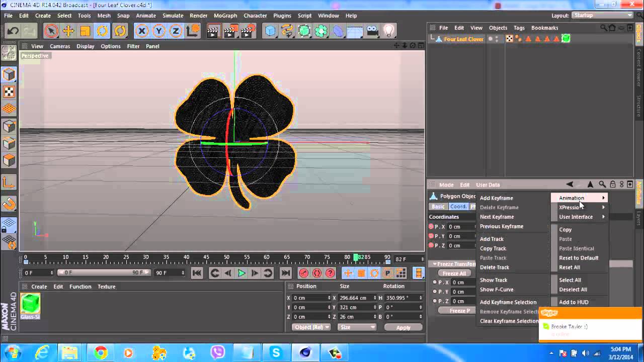Toggle the X axis lock
The height and width of the screenshot is (362, 644).
142,31
